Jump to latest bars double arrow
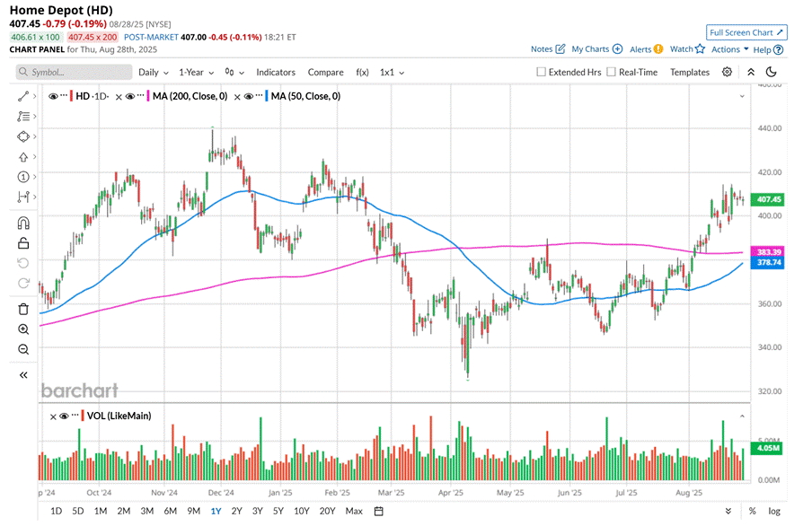 pyautogui.click(x=728, y=511)
